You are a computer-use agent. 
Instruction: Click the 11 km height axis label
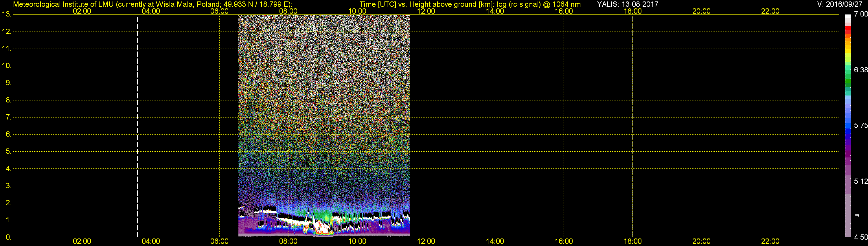tap(6, 49)
